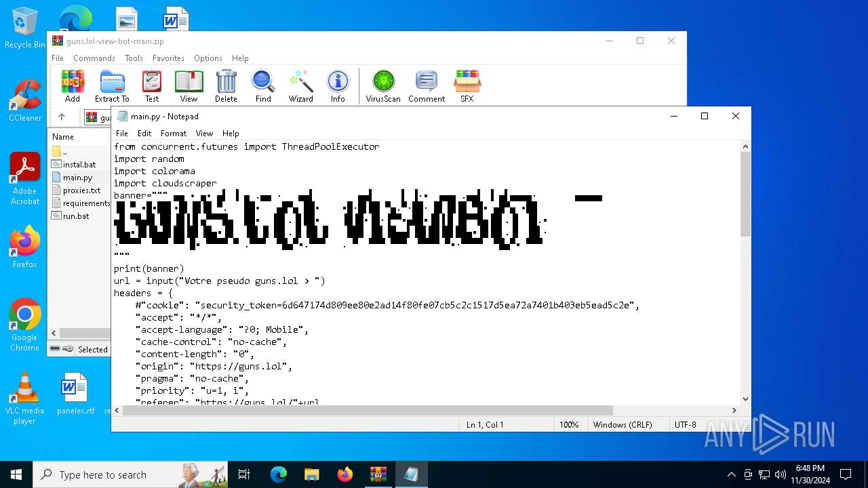Maximize the Notepad window
This screenshot has width=868, height=488.
[x=705, y=117]
